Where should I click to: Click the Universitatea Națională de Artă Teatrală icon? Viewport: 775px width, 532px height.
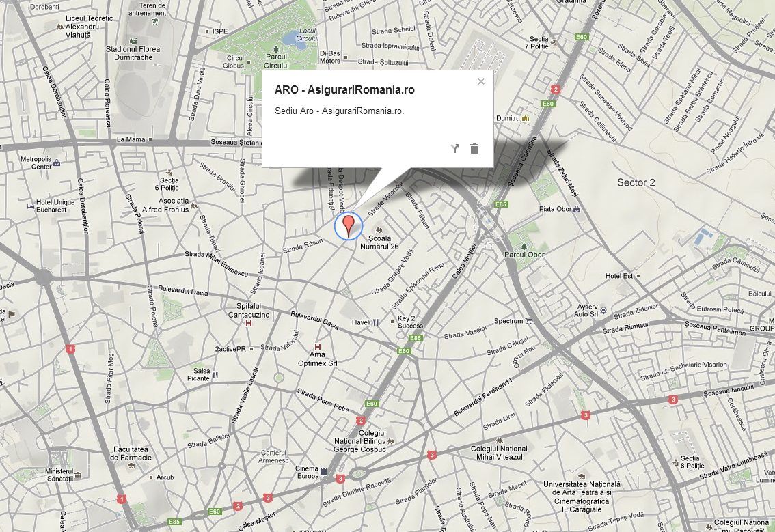click(582, 477)
